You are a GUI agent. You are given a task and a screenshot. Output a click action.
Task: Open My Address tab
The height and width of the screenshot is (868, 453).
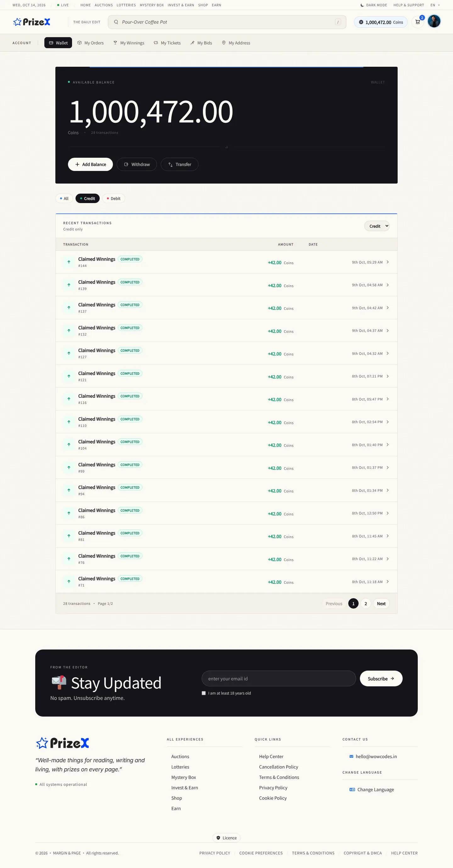[x=236, y=43]
